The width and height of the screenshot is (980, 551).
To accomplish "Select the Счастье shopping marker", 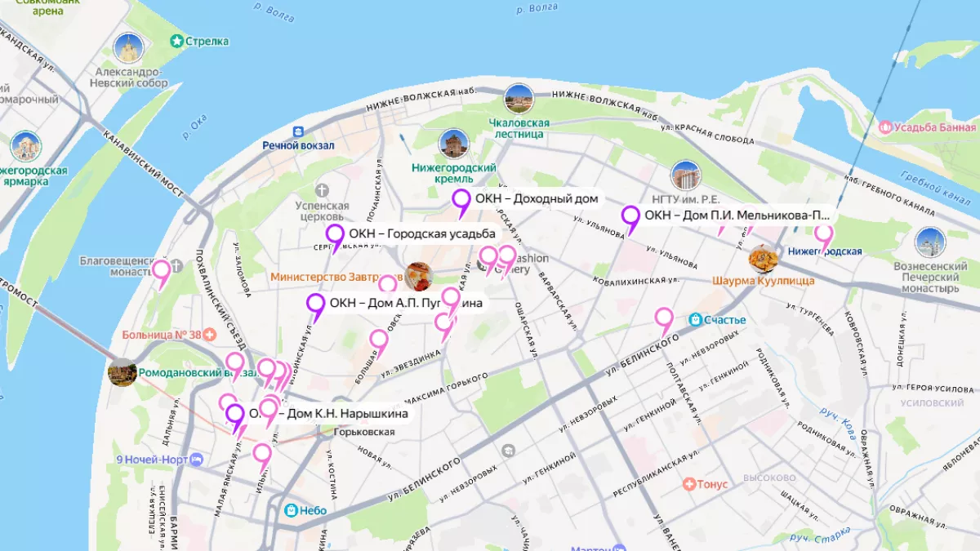I will tap(695, 319).
